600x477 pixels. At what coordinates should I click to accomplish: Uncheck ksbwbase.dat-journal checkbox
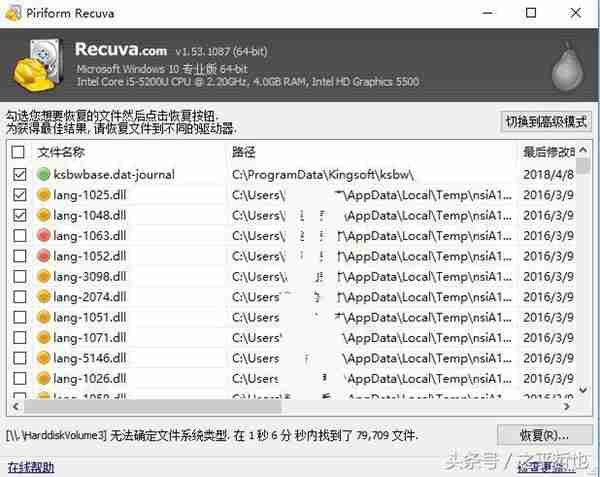coord(20,174)
